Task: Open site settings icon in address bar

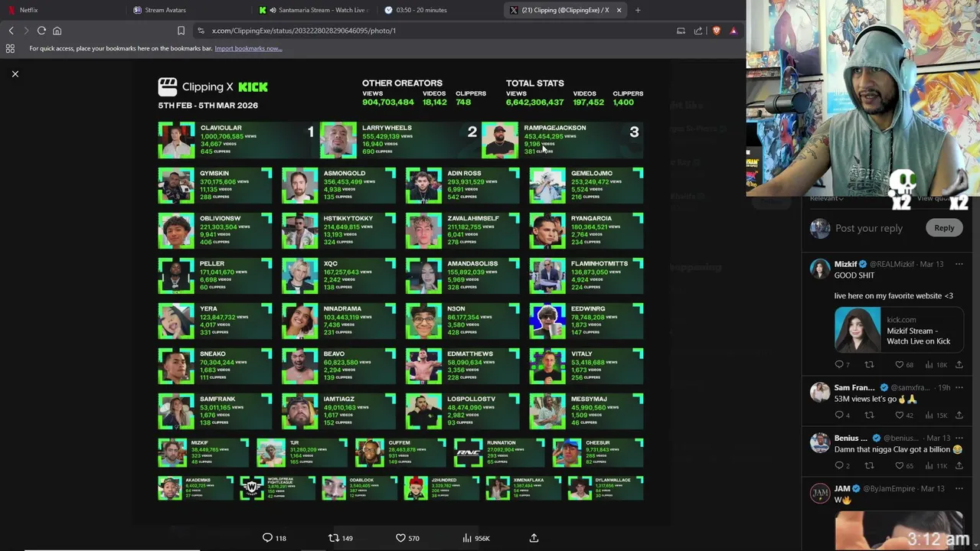Action: (x=201, y=31)
